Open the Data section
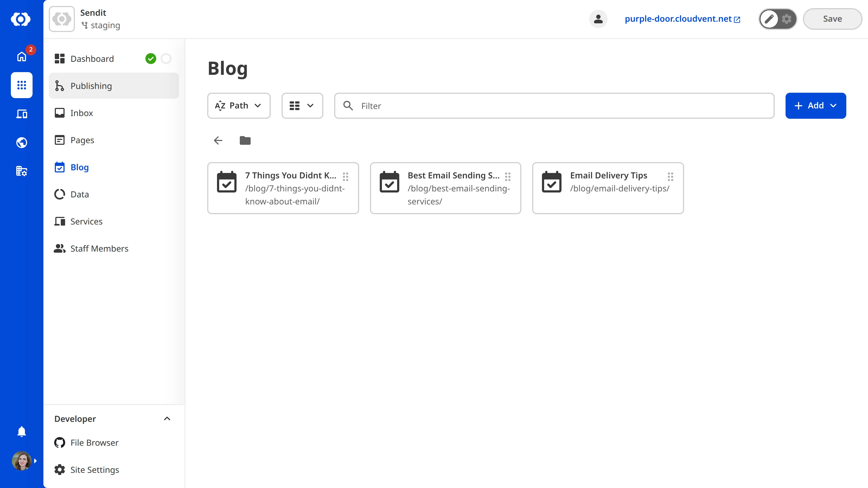868x488 pixels. pos(79,194)
